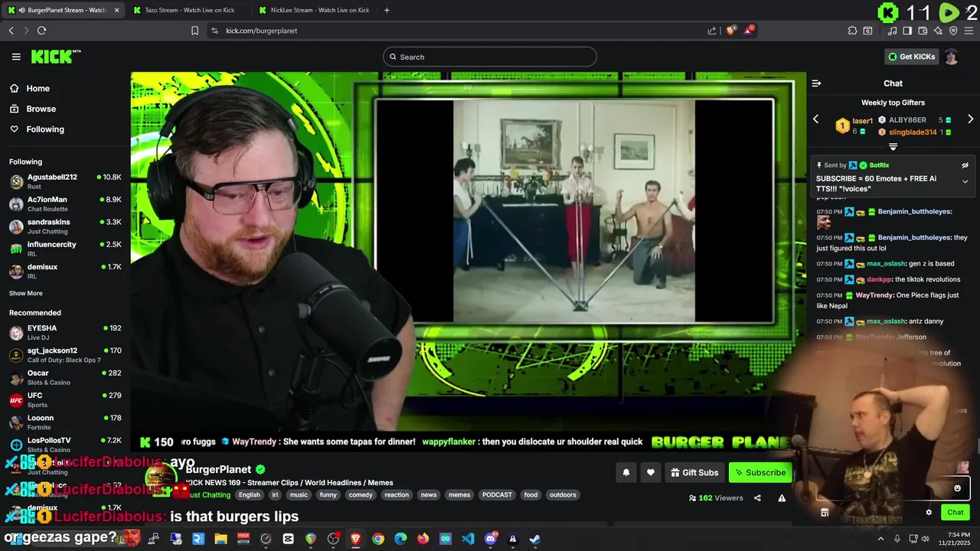Select the PODCAST tag
The height and width of the screenshot is (551, 980).
click(497, 495)
